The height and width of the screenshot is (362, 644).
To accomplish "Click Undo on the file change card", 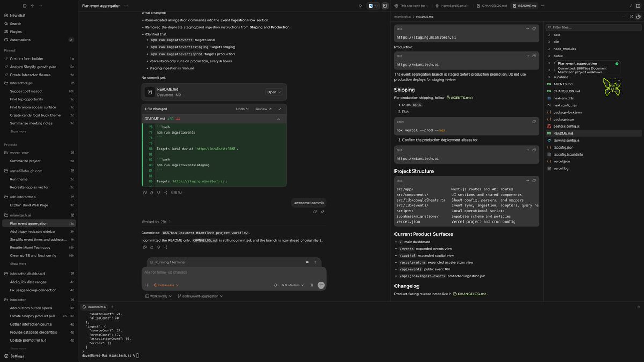I will [x=243, y=109].
